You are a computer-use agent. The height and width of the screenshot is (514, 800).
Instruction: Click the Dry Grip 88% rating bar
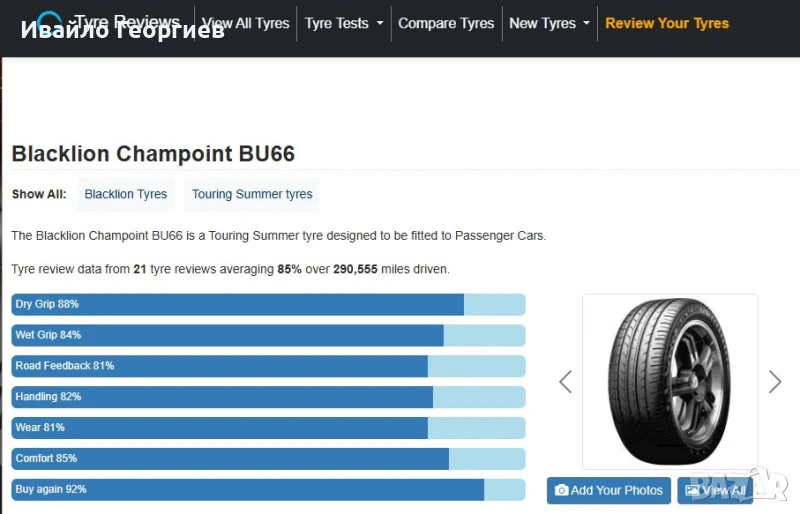(x=268, y=304)
